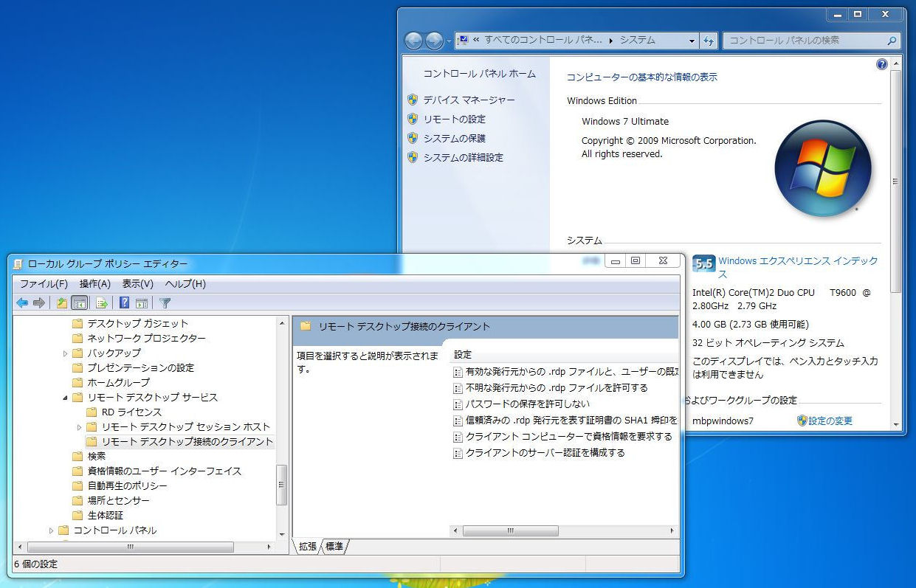
Task: Open Help via the blue question mark icon
Action: coord(124,302)
